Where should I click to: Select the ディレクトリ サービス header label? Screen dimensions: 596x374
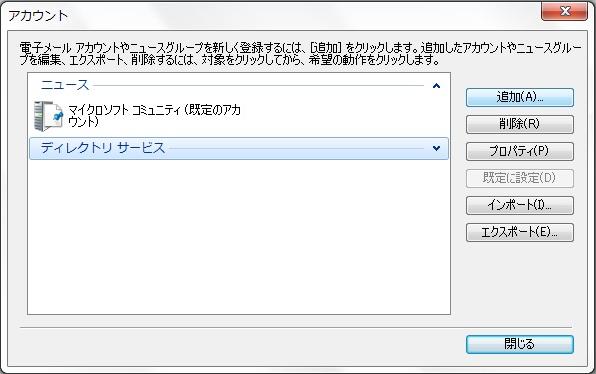coord(103,148)
